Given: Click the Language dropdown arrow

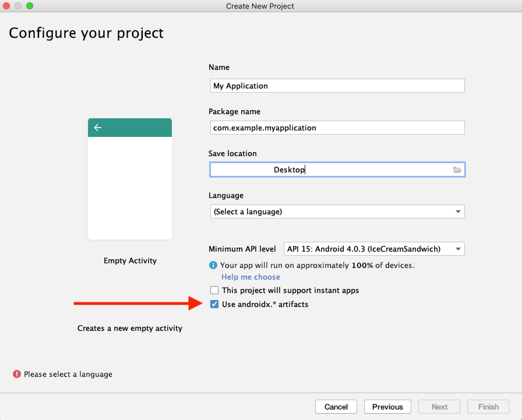Looking at the screenshot, I should [x=458, y=211].
